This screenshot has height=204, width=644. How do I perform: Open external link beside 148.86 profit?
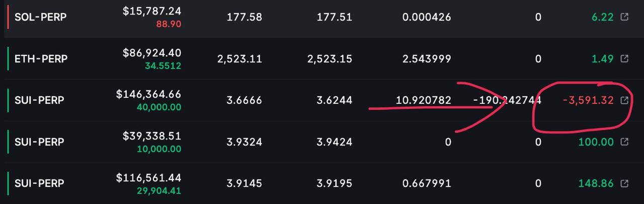624,183
